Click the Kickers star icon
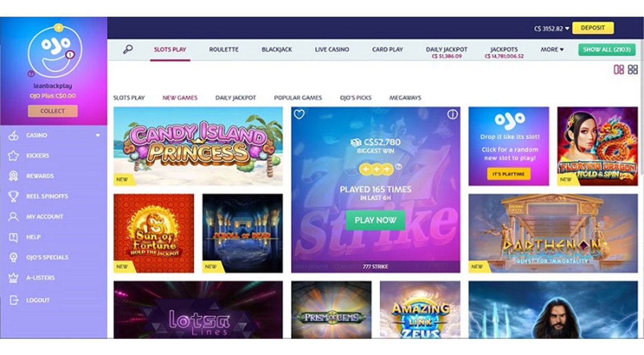 pyautogui.click(x=13, y=156)
